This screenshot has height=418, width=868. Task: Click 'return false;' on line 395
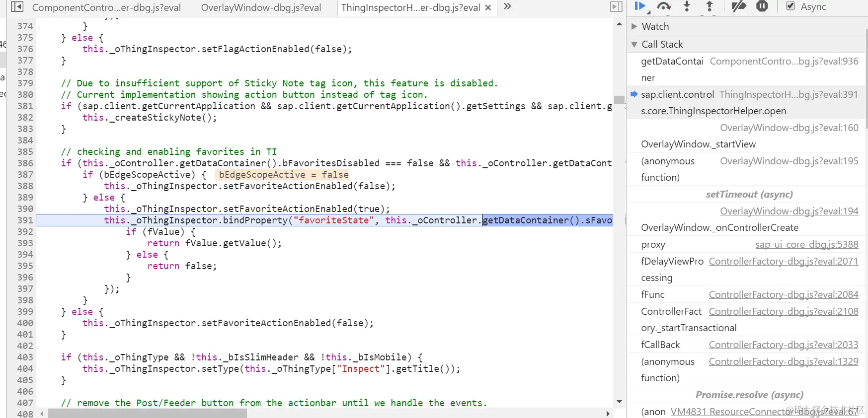tap(182, 266)
